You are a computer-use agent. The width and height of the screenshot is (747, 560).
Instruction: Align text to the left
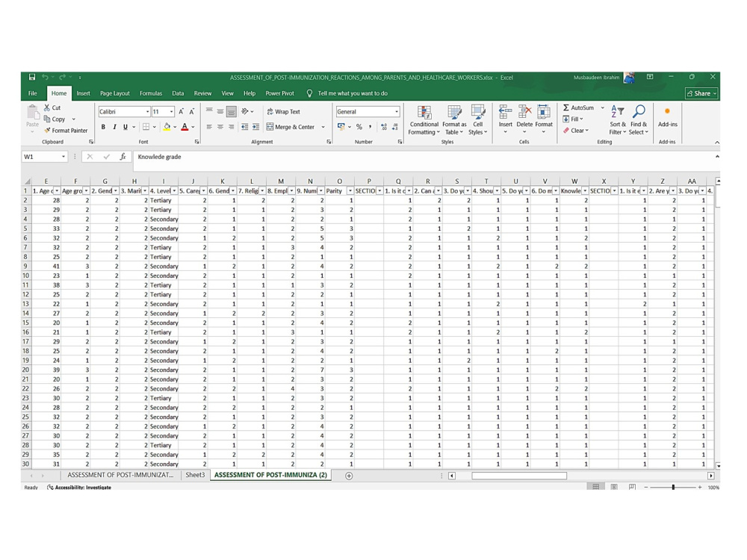point(209,127)
